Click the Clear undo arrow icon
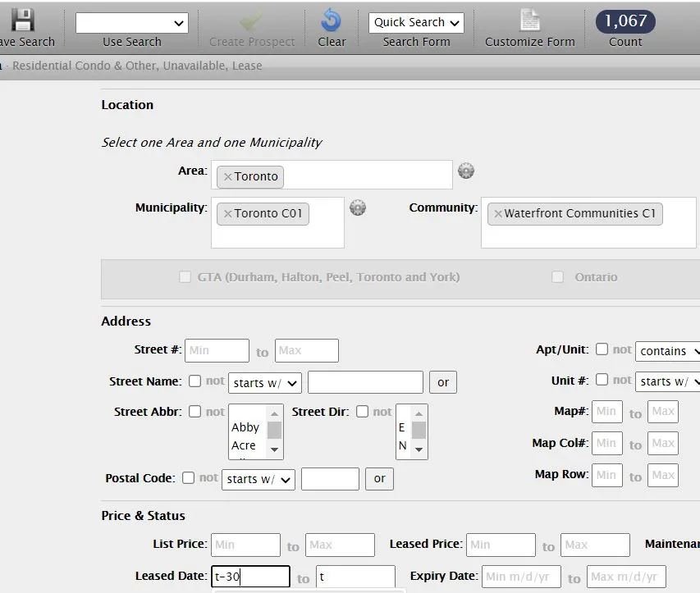 [x=331, y=20]
